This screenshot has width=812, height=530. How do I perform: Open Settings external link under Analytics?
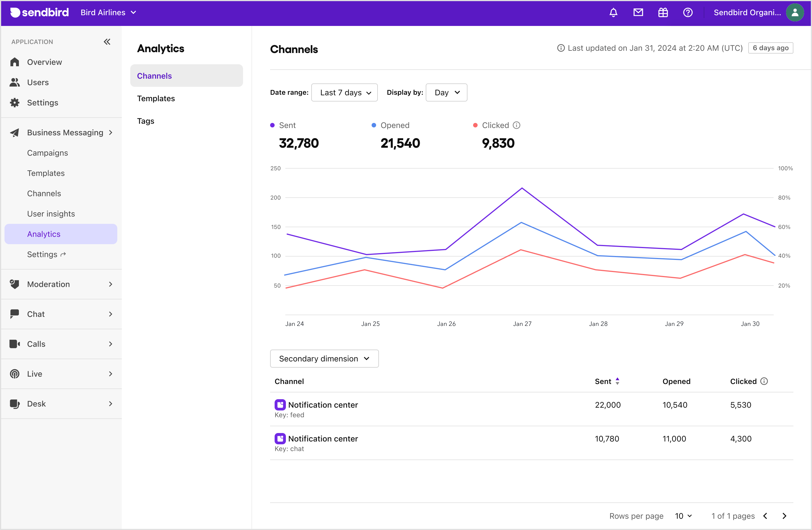pos(47,254)
